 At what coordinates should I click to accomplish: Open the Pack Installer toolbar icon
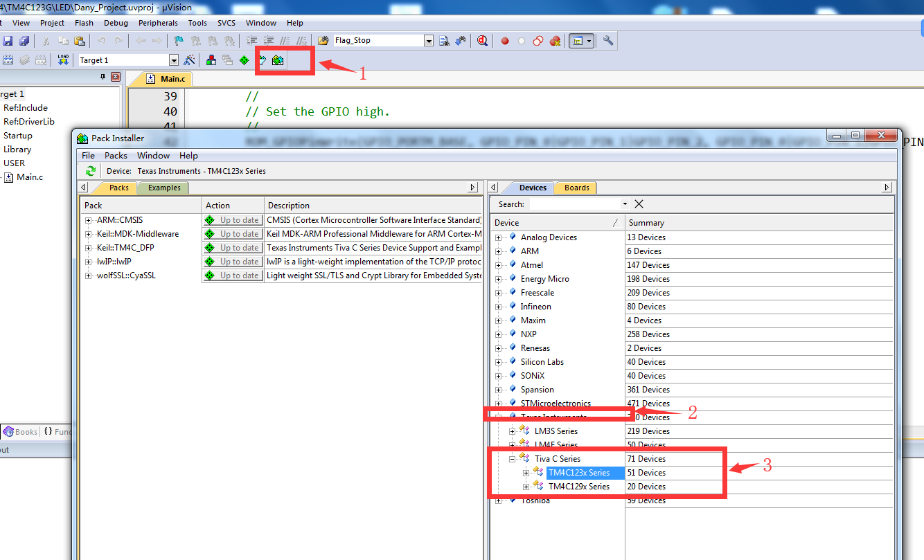click(x=278, y=60)
